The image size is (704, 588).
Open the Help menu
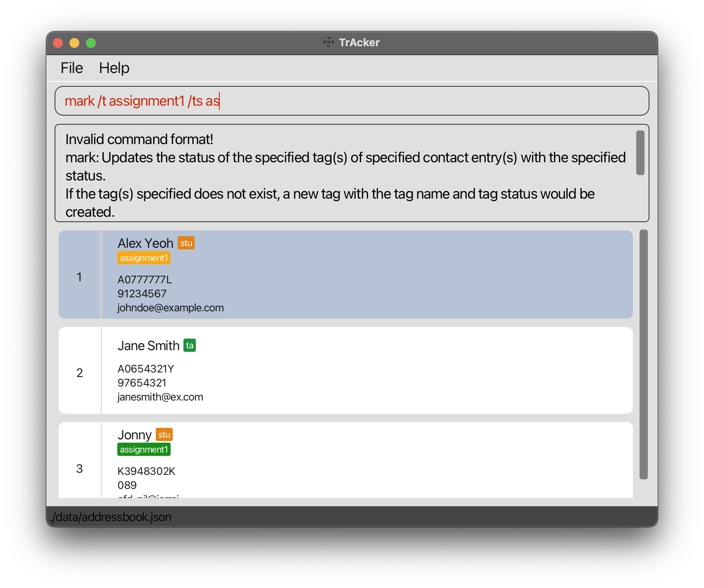[114, 68]
